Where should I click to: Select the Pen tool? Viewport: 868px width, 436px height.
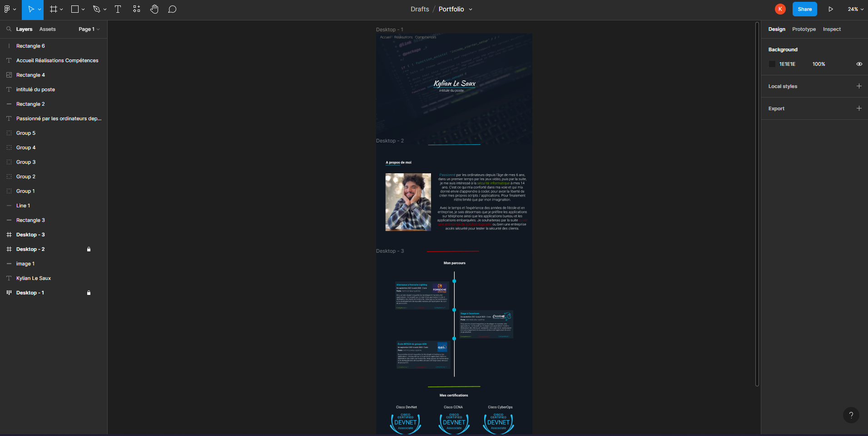(96, 9)
